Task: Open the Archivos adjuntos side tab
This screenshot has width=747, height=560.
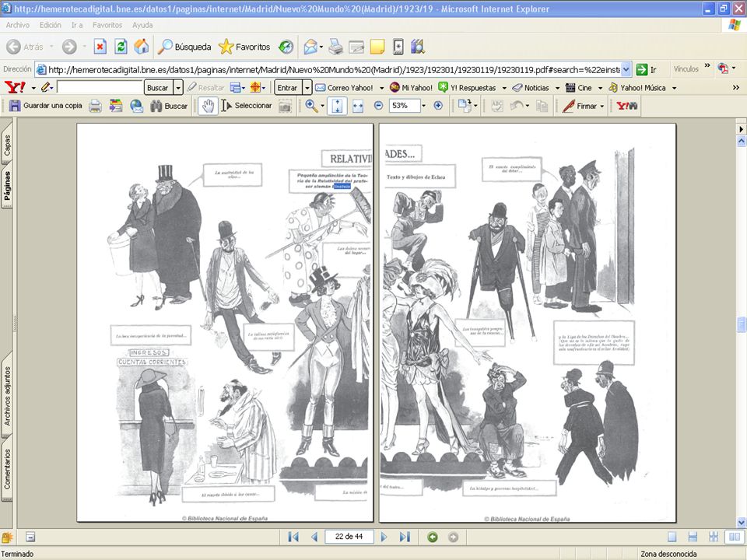Action: pos(7,396)
